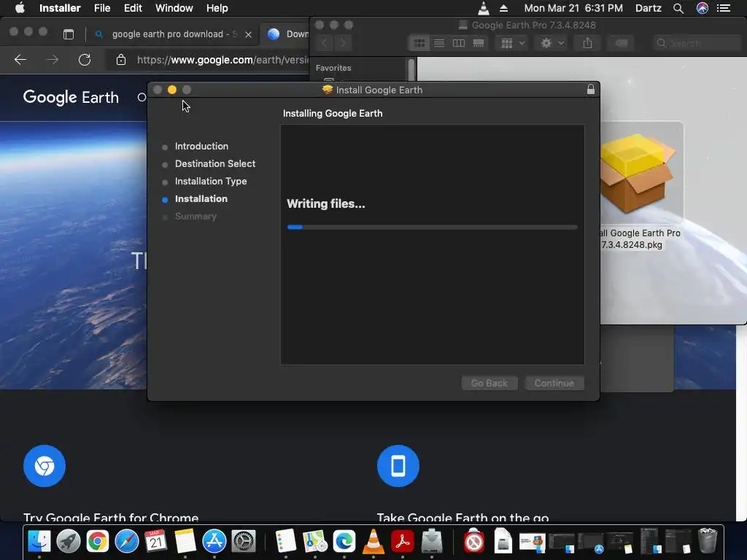Click the date and time in menu bar

573,8
